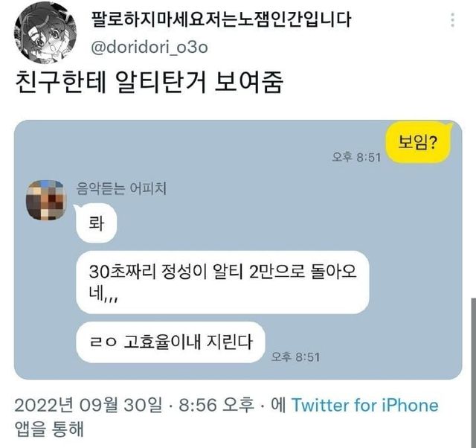Image resolution: width=476 pixels, height=448 pixels.
Task: Open the attached KakaoTalk chat image
Action: click(x=238, y=249)
